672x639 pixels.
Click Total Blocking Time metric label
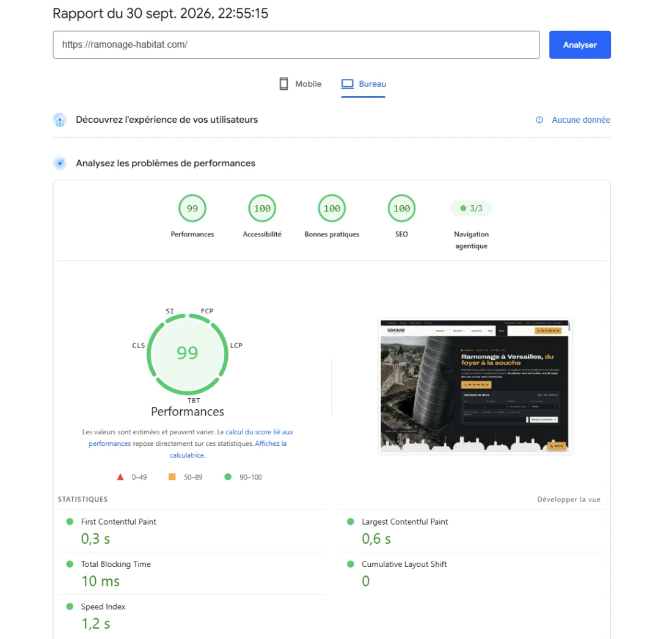tap(115, 564)
